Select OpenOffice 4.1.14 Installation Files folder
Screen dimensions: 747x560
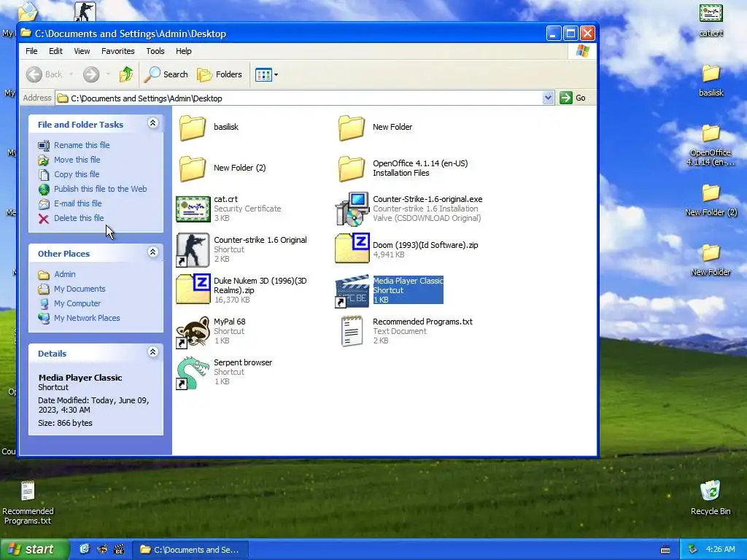tap(352, 168)
